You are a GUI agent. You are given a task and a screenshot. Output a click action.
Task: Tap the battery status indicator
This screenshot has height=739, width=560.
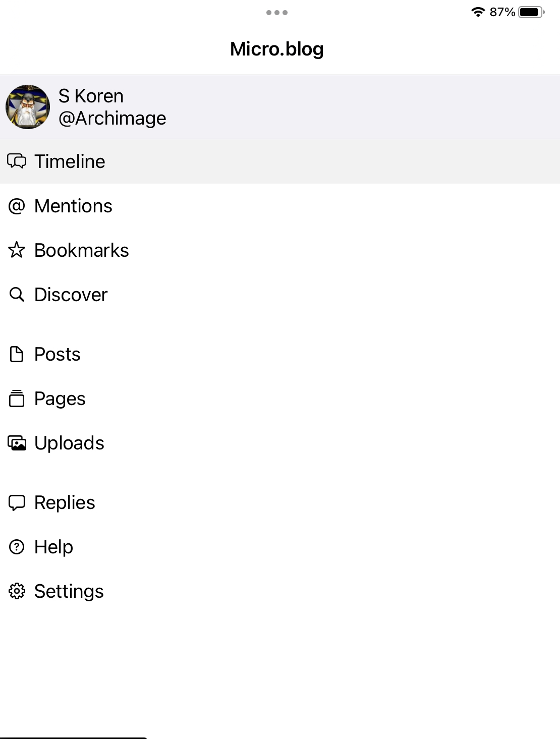point(531,12)
